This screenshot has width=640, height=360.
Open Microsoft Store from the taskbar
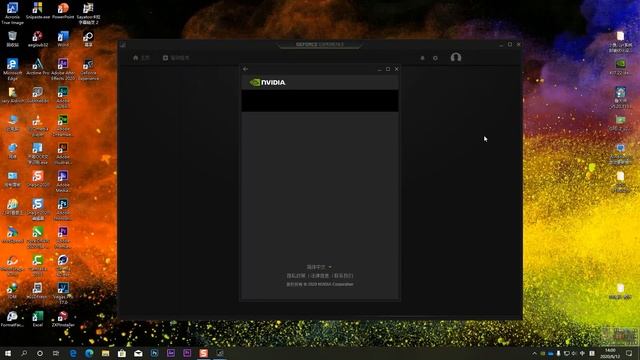click(x=122, y=353)
